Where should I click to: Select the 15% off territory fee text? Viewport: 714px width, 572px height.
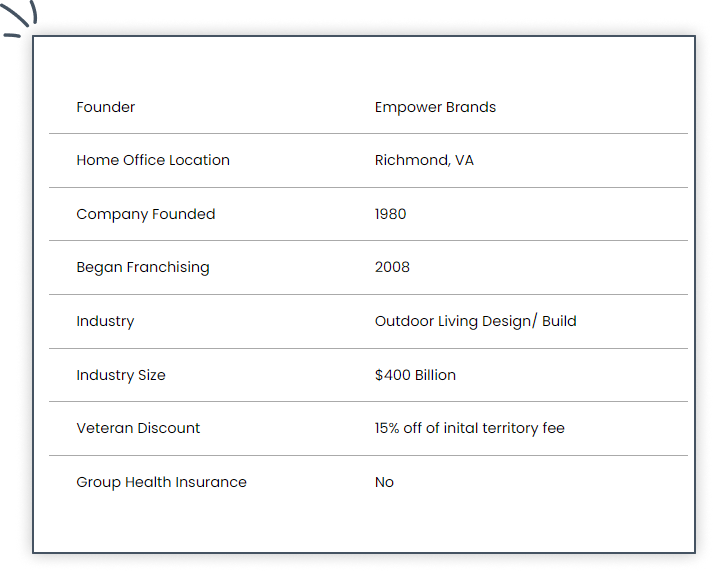coord(469,428)
